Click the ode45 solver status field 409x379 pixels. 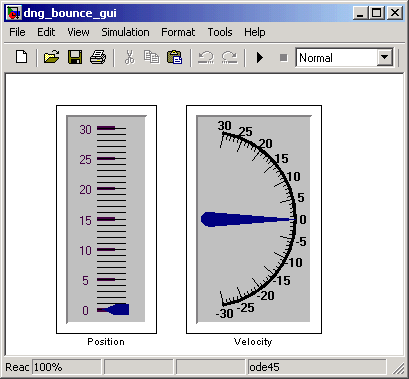pos(317,367)
